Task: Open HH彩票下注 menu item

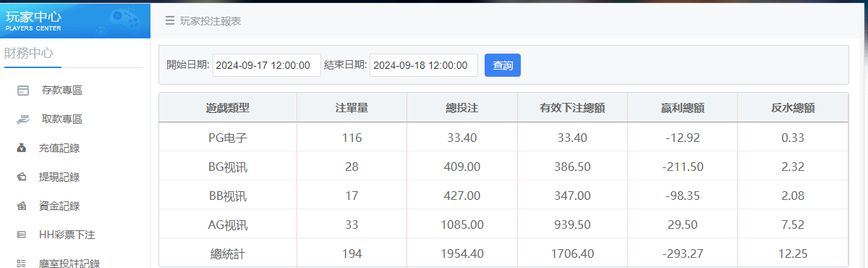Action: click(x=67, y=235)
